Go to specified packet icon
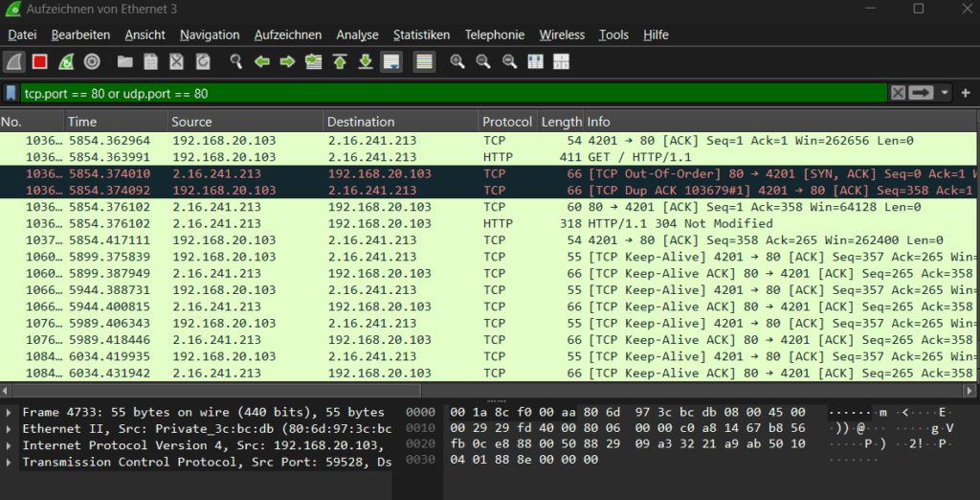Viewport: 980px width, 500px height. [313, 62]
